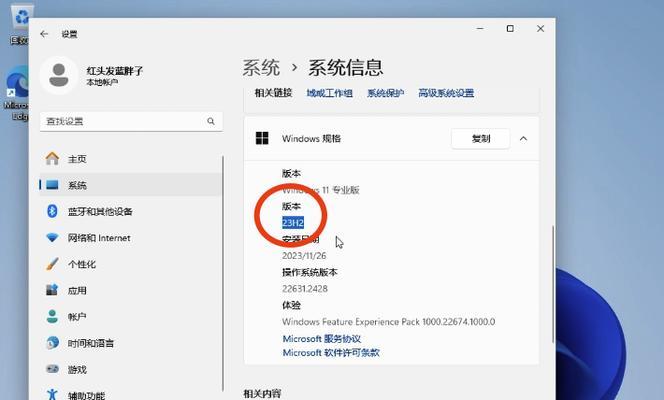Open 系统保护 link

(385, 93)
